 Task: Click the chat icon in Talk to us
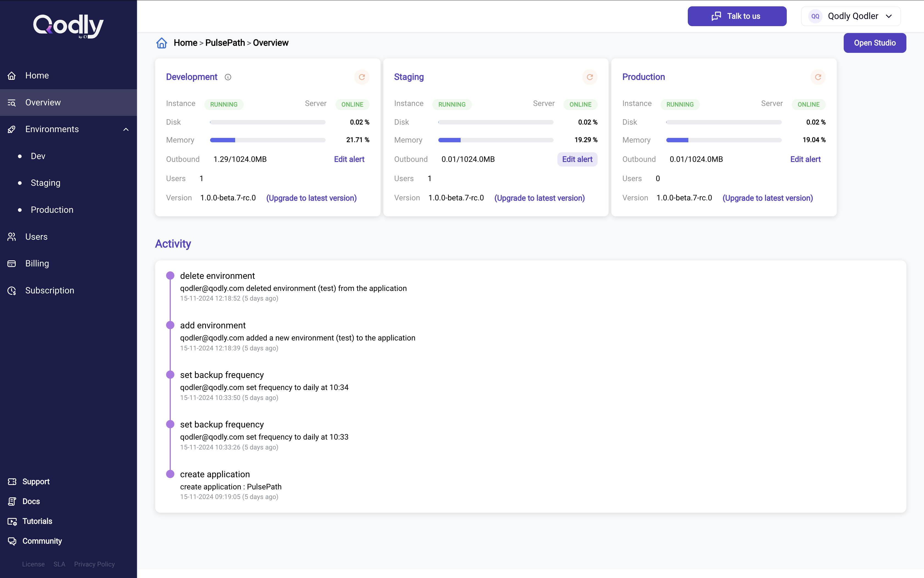pyautogui.click(x=716, y=16)
